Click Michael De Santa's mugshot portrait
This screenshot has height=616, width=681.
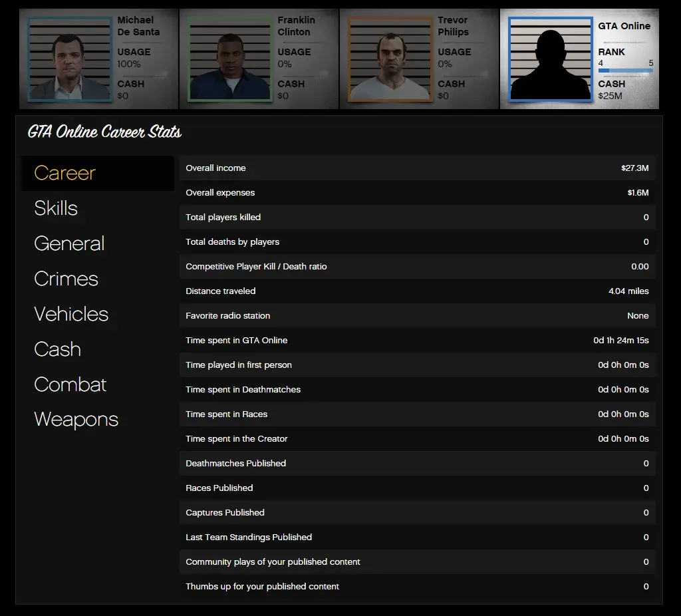(70, 59)
